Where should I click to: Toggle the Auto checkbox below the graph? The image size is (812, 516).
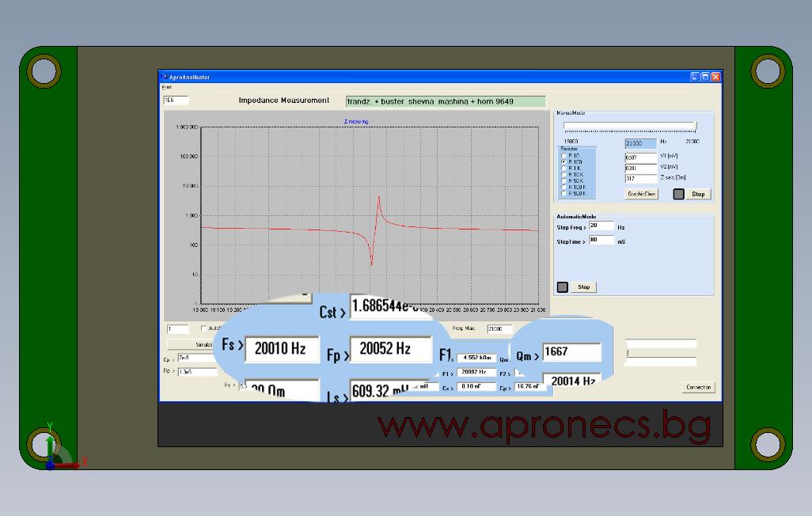click(x=203, y=328)
